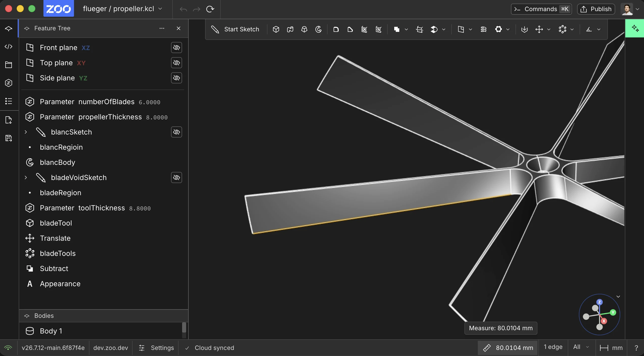
Task: Open Feature Tree more options menu
Action: point(162,28)
